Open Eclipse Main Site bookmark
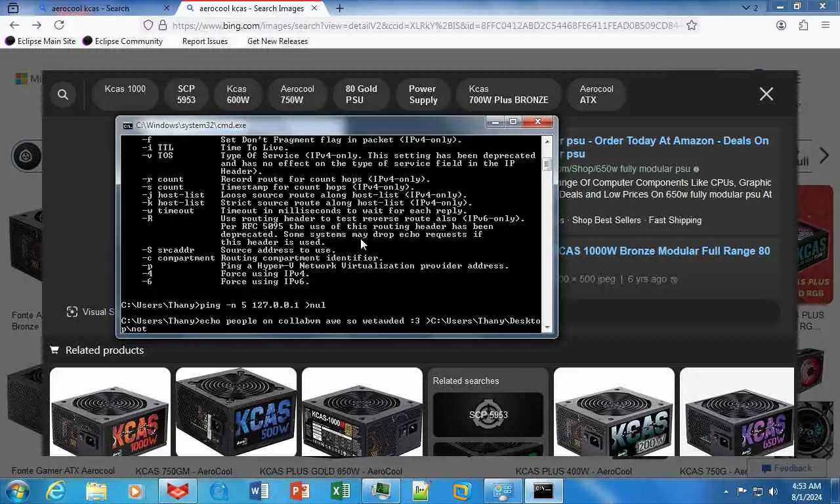Image resolution: width=840 pixels, height=504 pixels. (41, 41)
